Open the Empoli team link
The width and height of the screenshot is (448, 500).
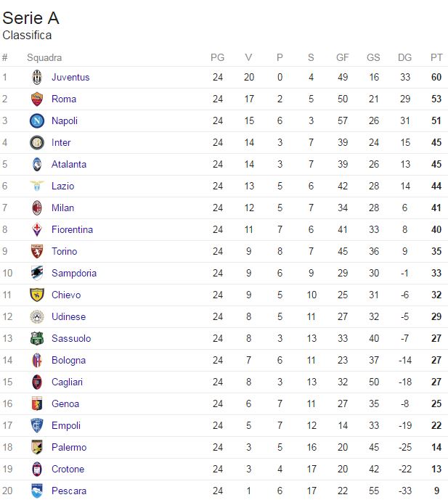pos(65,426)
